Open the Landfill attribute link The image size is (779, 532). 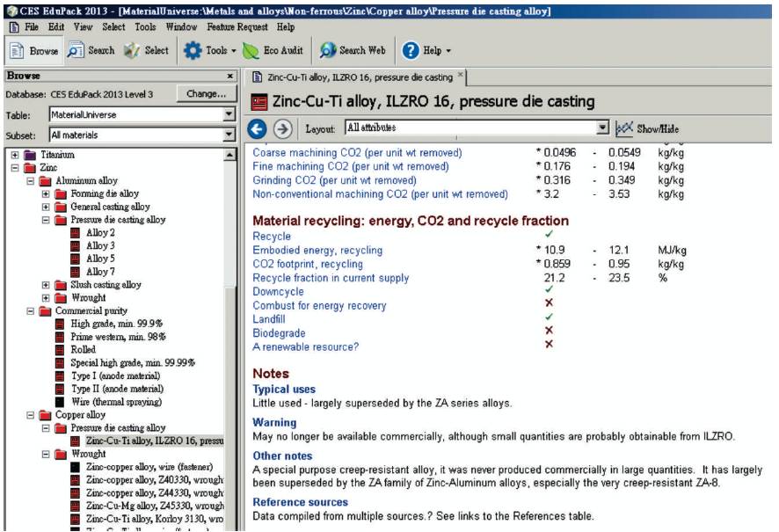click(269, 319)
